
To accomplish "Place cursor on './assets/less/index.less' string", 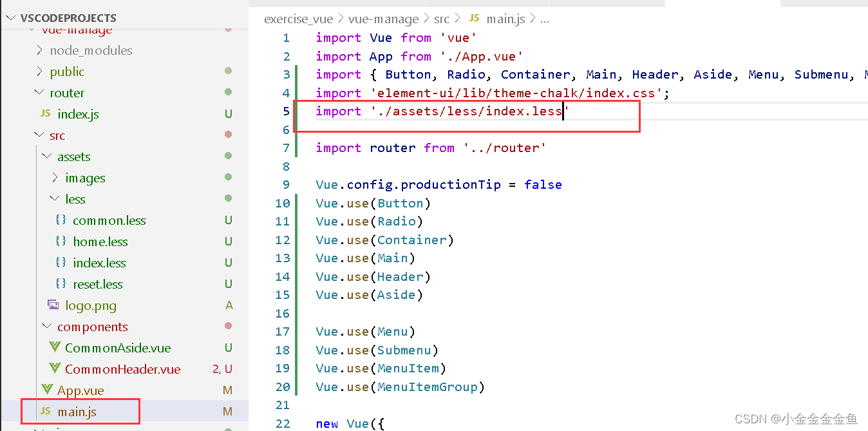I will [469, 111].
